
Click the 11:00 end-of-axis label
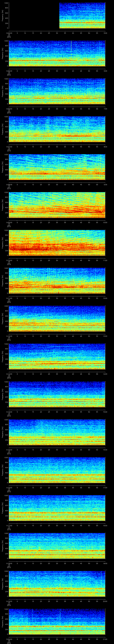tap(105, 260)
